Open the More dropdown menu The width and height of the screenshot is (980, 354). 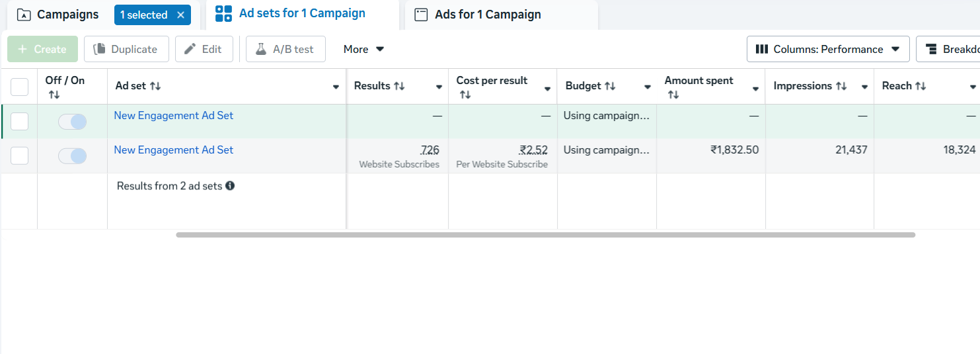[363, 49]
